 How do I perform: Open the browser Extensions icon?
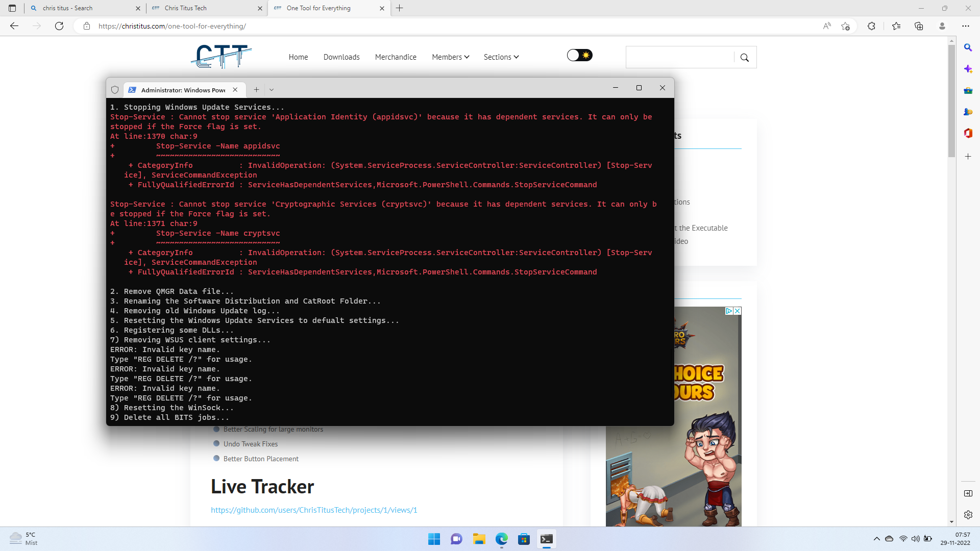tap(872, 26)
